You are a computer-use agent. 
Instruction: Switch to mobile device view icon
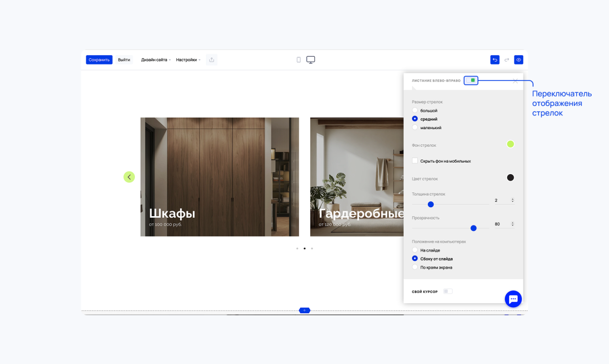pyautogui.click(x=298, y=60)
